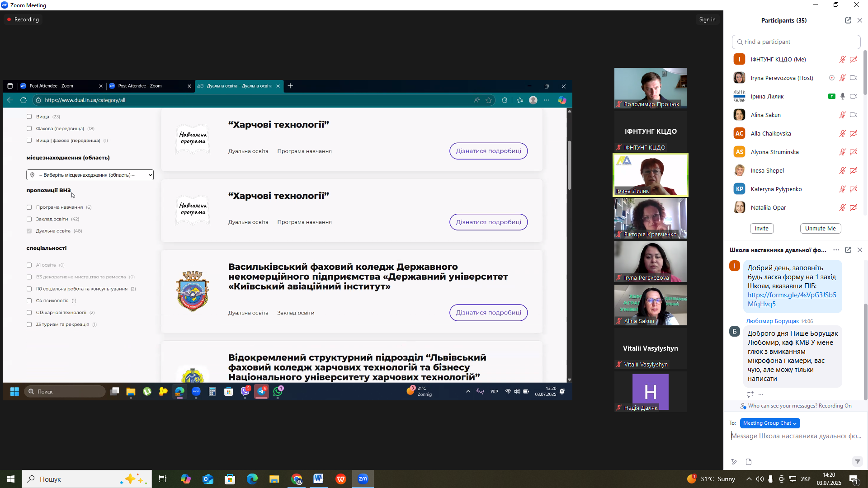Open File Explorer from the taskbar
Viewport: 868px width, 488px height.
point(274,479)
